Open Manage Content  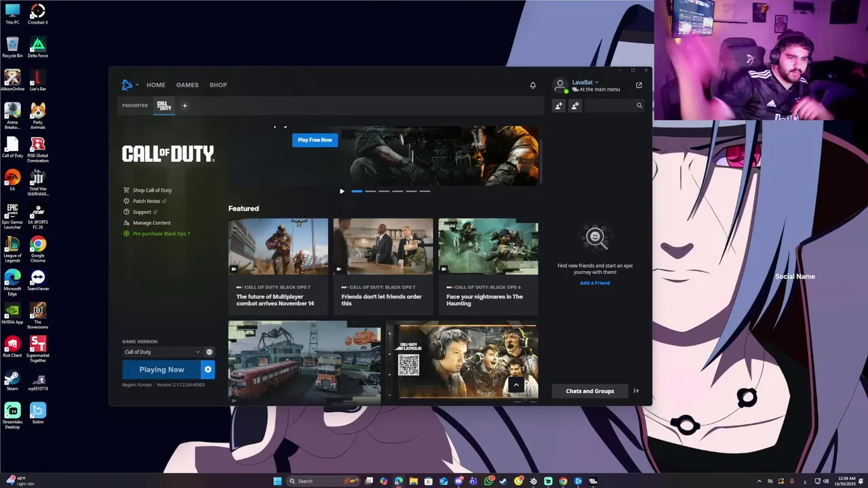(x=147, y=223)
